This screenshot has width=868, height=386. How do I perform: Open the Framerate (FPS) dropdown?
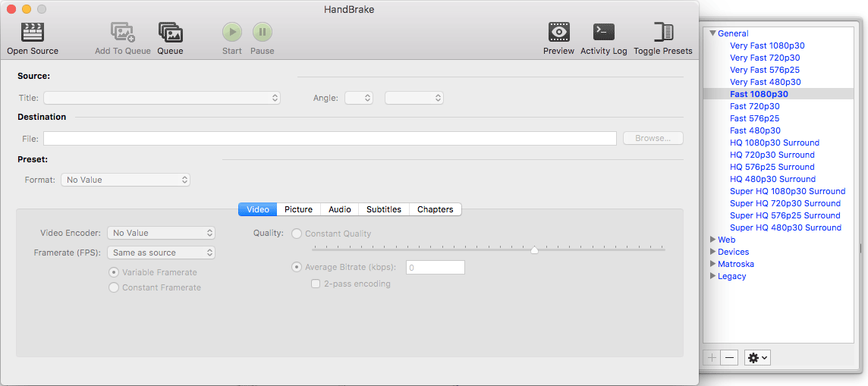(x=161, y=253)
